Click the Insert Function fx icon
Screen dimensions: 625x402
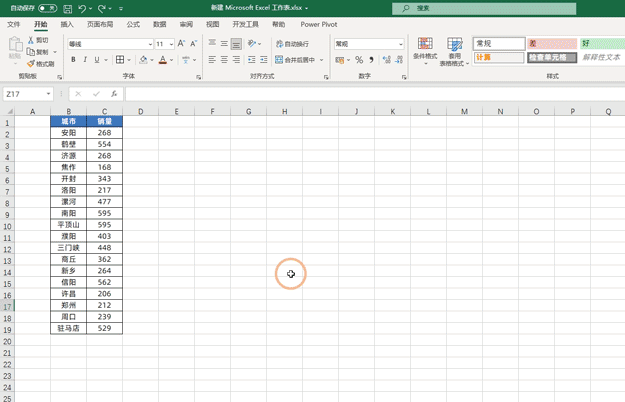[114, 94]
